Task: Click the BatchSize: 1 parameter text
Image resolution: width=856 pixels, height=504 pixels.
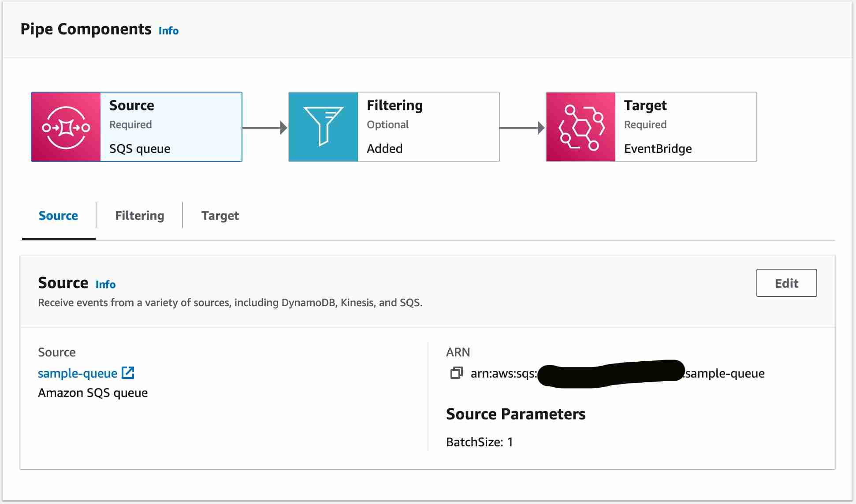Action: (479, 442)
